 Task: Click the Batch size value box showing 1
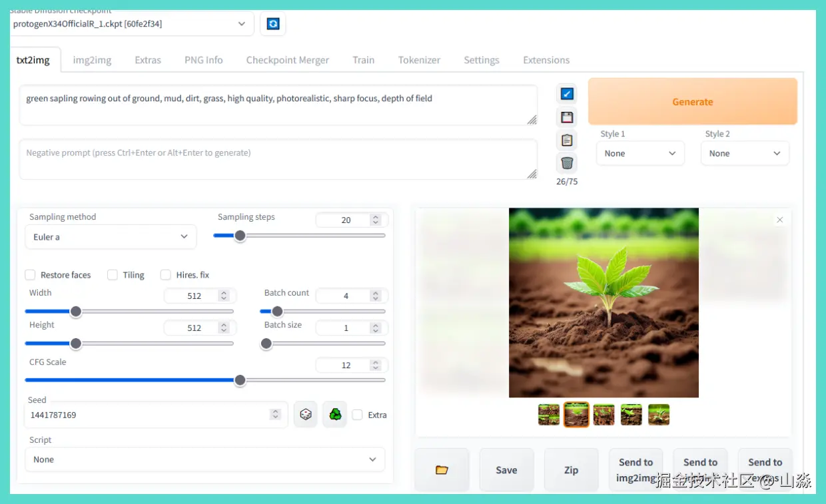tap(351, 328)
